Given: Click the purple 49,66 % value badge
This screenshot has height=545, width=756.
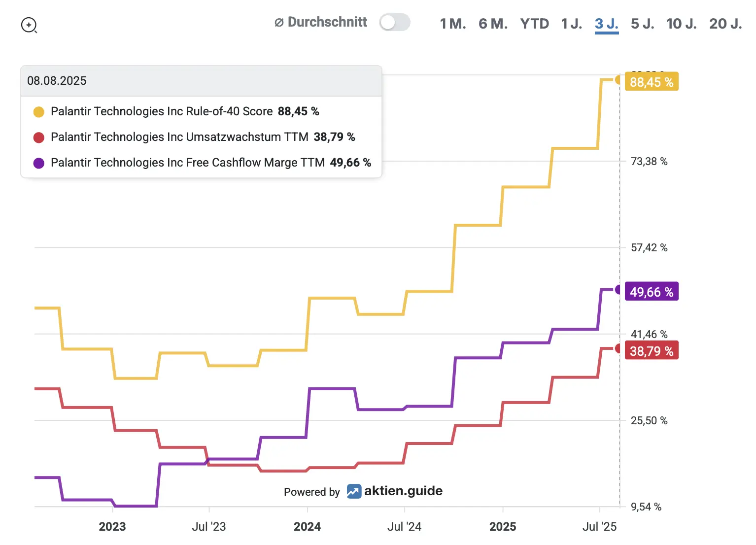Looking at the screenshot, I should coord(652,292).
